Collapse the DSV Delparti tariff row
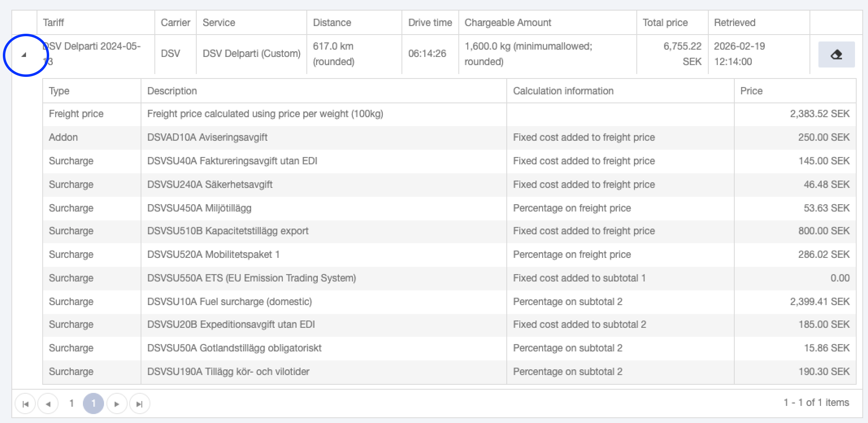868x423 pixels. tap(24, 55)
